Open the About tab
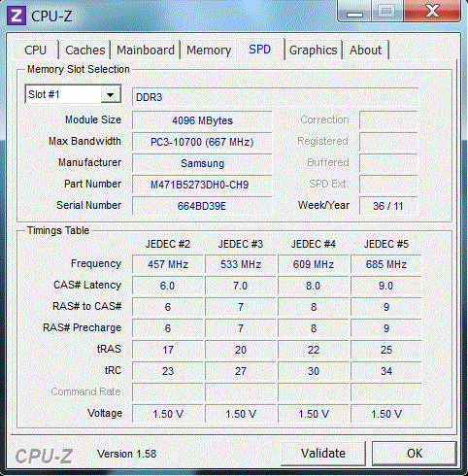Image resolution: width=468 pixels, height=476 pixels. point(366,50)
